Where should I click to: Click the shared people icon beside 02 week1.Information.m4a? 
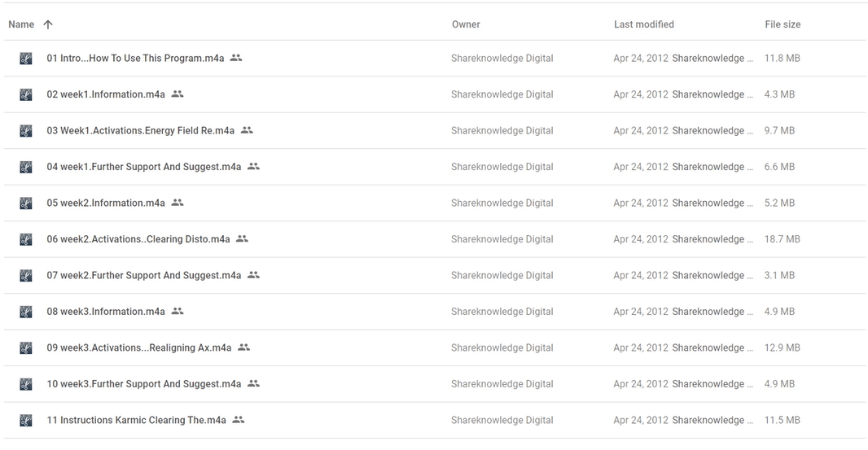178,94
